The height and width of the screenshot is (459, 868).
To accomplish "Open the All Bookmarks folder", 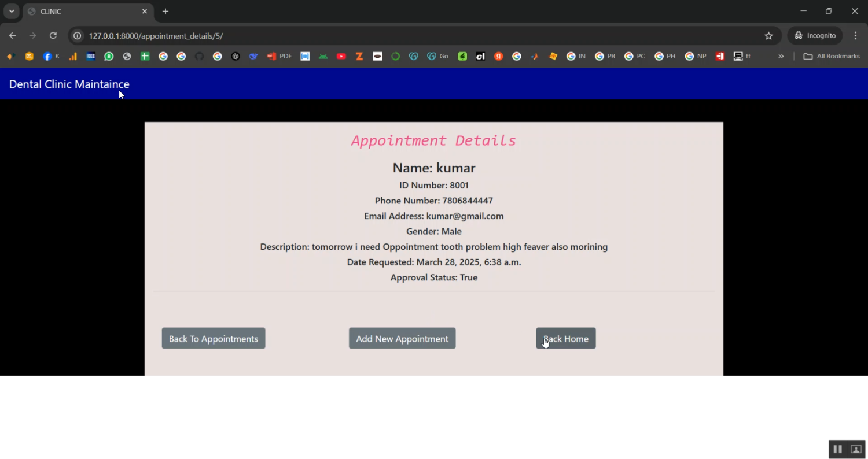I will tap(832, 56).
